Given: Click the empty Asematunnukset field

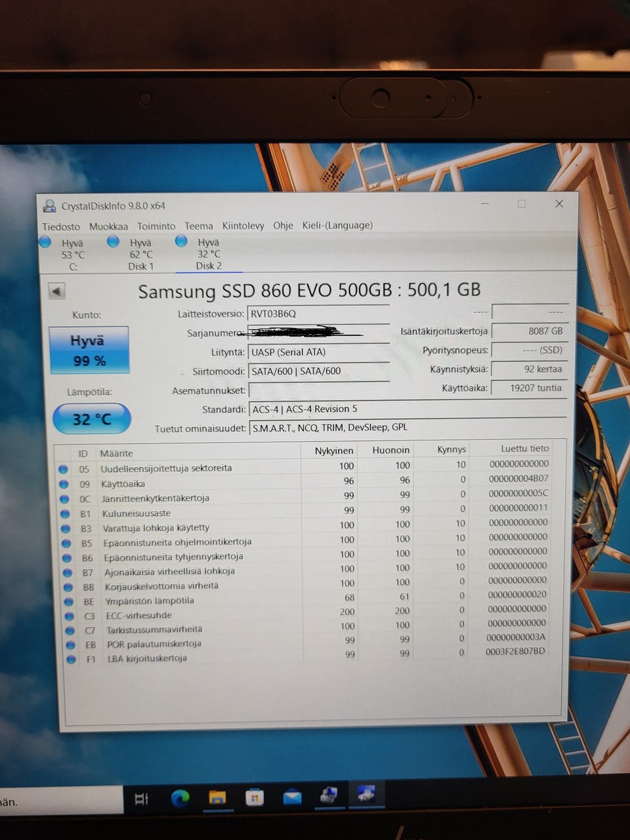Looking at the screenshot, I should (x=319, y=390).
